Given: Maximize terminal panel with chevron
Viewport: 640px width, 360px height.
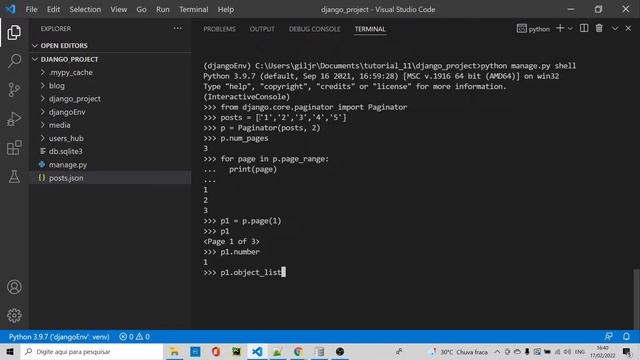Looking at the screenshot, I should [x=615, y=28].
